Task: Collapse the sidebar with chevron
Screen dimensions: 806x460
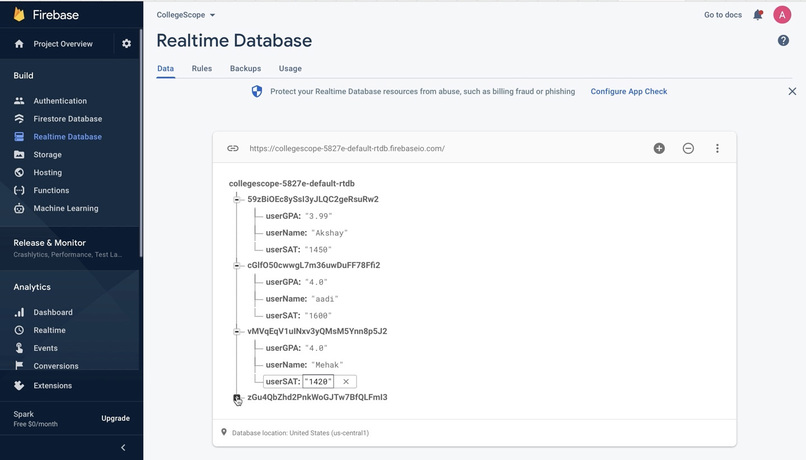Action: pyautogui.click(x=123, y=448)
